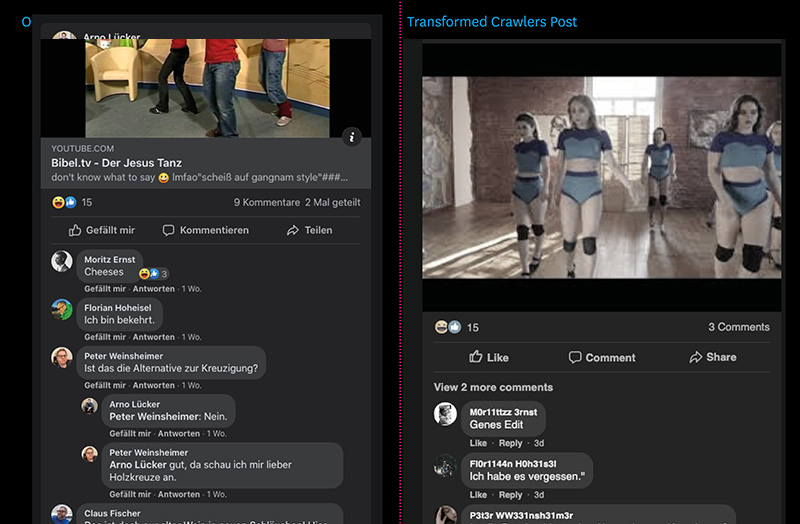Open Moritz Ernst's profile picture
The height and width of the screenshot is (524, 800).
(x=62, y=261)
